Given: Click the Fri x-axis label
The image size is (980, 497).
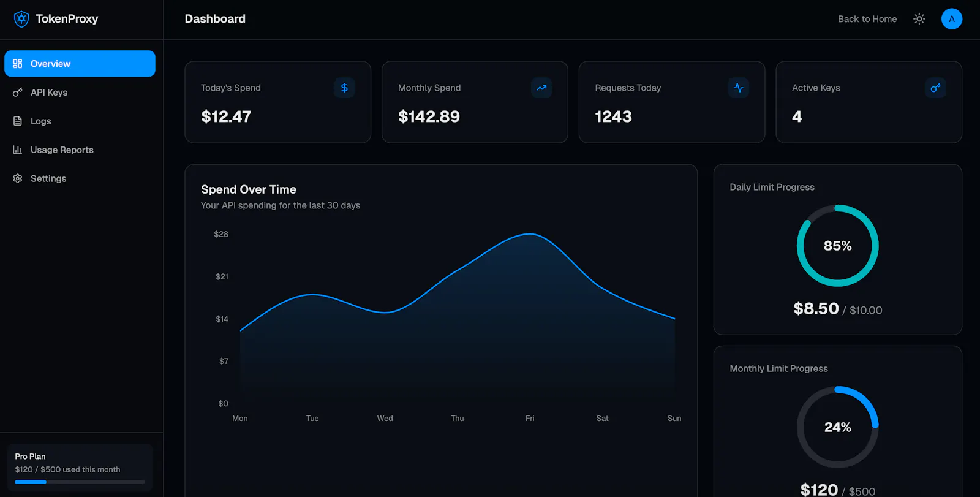Looking at the screenshot, I should click(x=530, y=418).
